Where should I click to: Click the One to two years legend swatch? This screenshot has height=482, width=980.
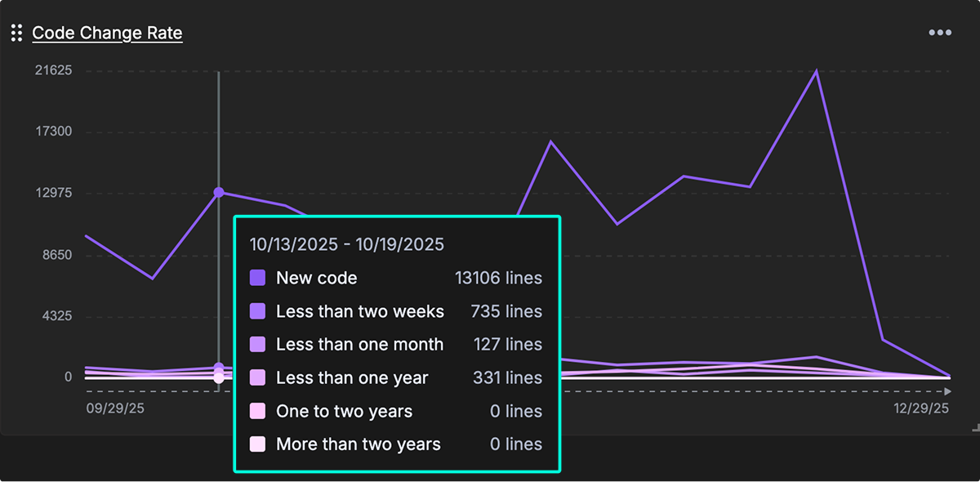257,411
